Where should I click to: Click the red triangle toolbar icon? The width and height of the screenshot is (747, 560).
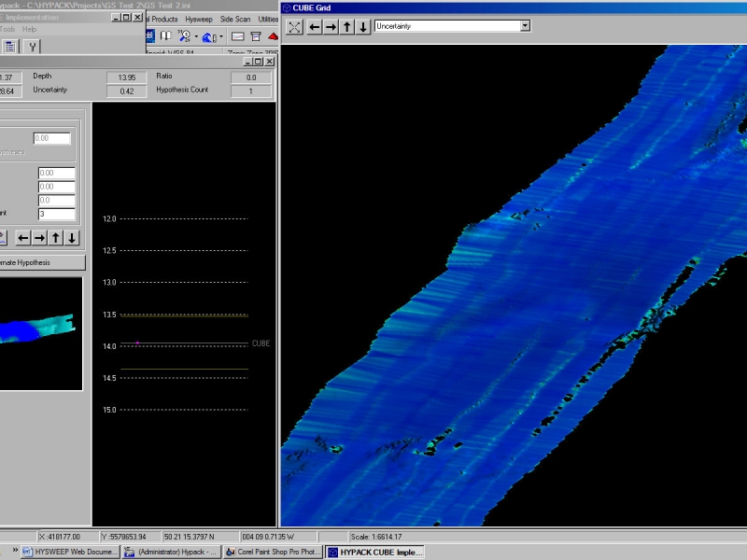[273, 36]
